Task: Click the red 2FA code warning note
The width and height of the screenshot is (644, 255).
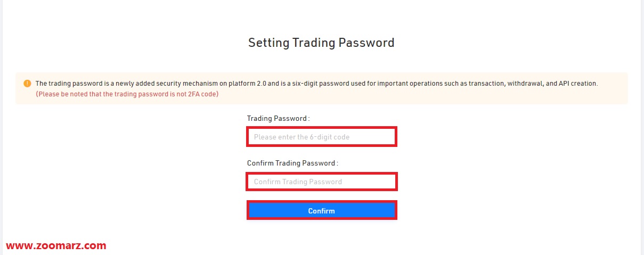Action: coord(127,94)
